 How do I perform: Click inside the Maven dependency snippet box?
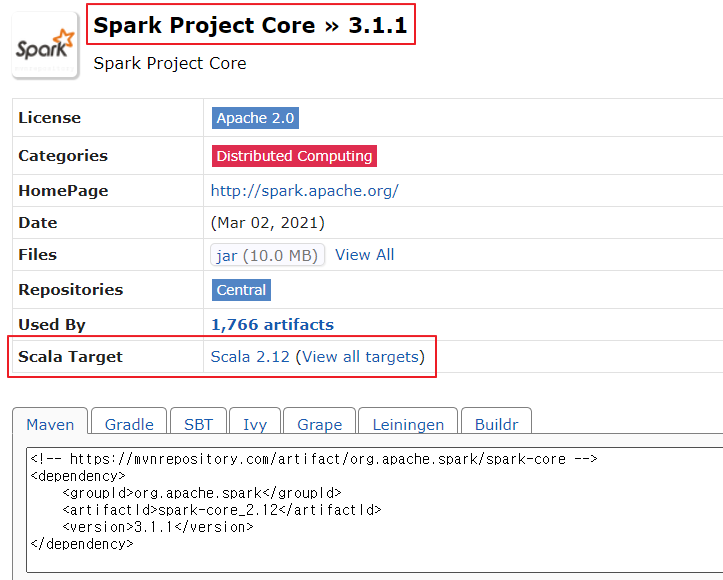[374, 509]
